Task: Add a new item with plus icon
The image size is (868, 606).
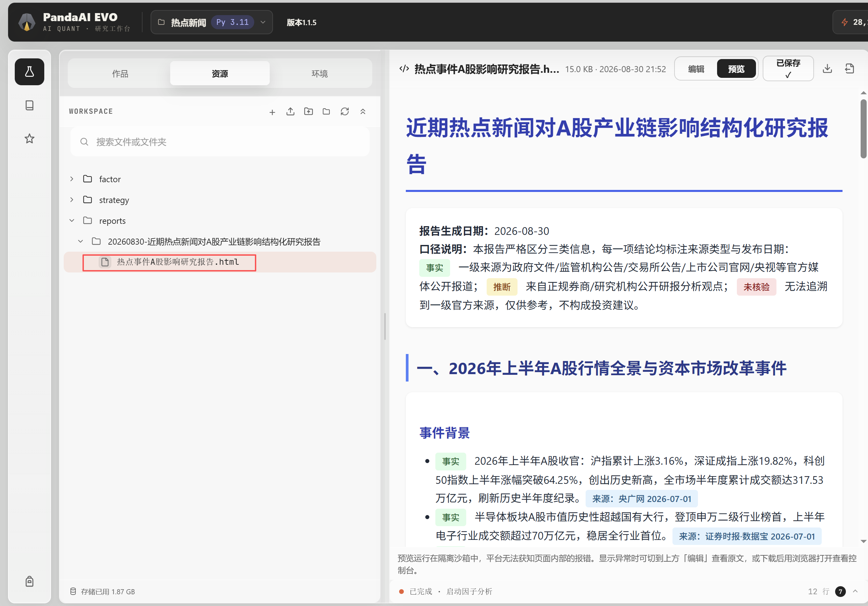Action: click(272, 112)
